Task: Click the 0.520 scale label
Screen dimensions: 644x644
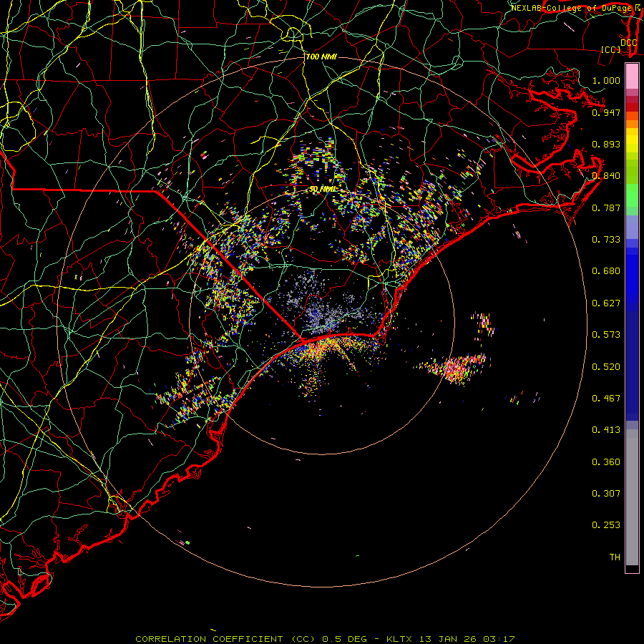Action: [x=606, y=367]
